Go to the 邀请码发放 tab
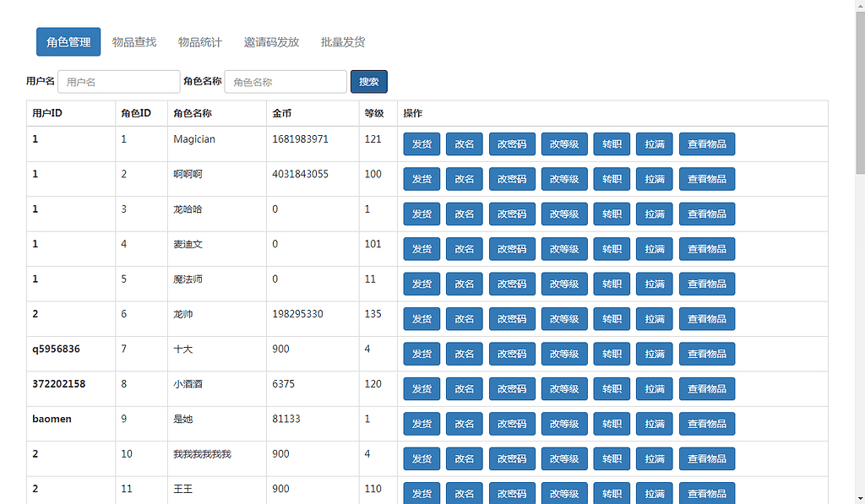Image resolution: width=865 pixels, height=504 pixels. tap(271, 42)
